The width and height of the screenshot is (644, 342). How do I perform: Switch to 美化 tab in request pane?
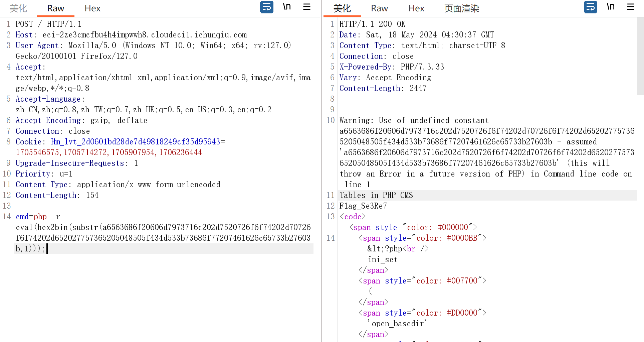coord(18,8)
